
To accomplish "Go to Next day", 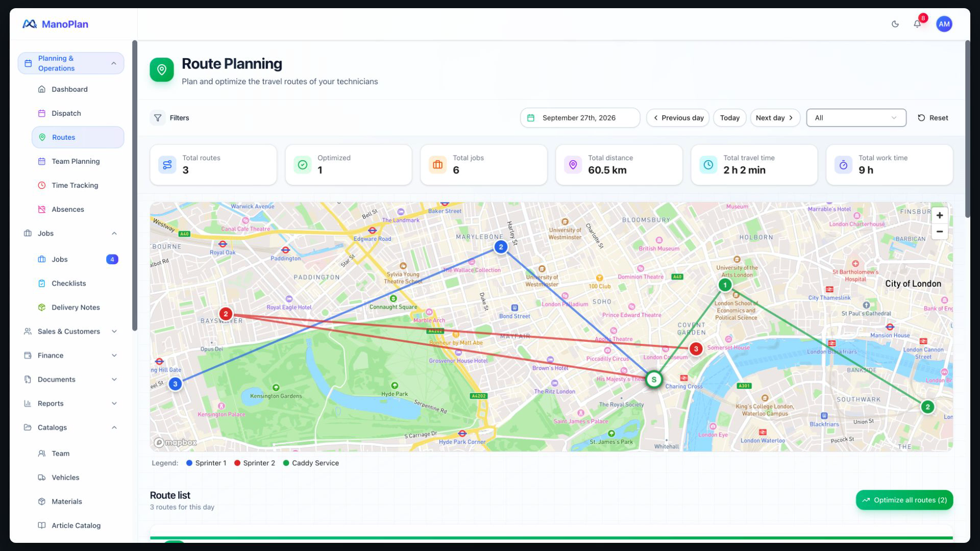I will (775, 118).
